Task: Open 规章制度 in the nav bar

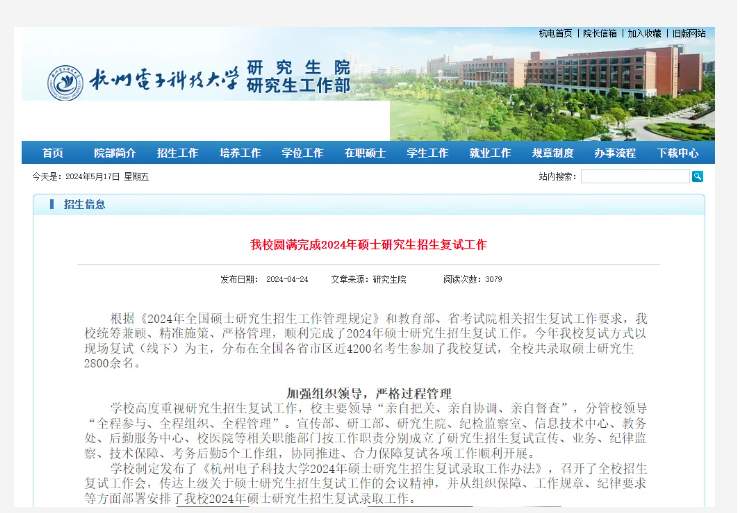Action: pyautogui.click(x=552, y=153)
